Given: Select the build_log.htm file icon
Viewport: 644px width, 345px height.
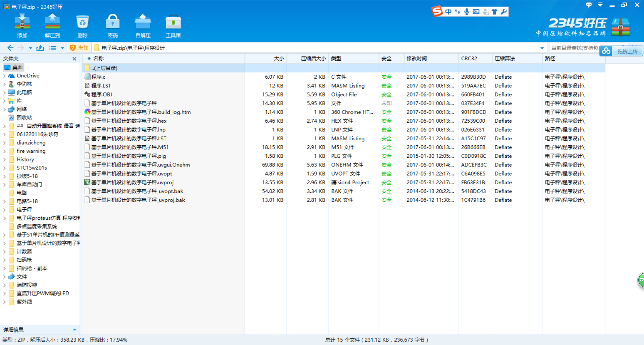Looking at the screenshot, I should (x=87, y=112).
